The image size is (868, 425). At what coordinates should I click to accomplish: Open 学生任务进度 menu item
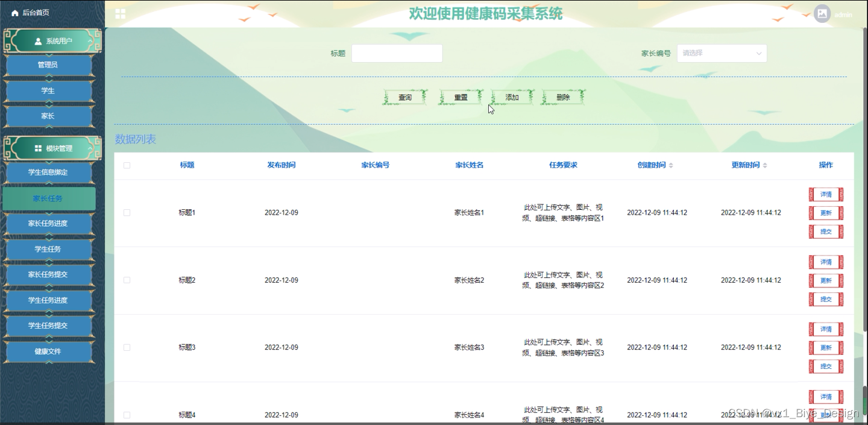[48, 300]
